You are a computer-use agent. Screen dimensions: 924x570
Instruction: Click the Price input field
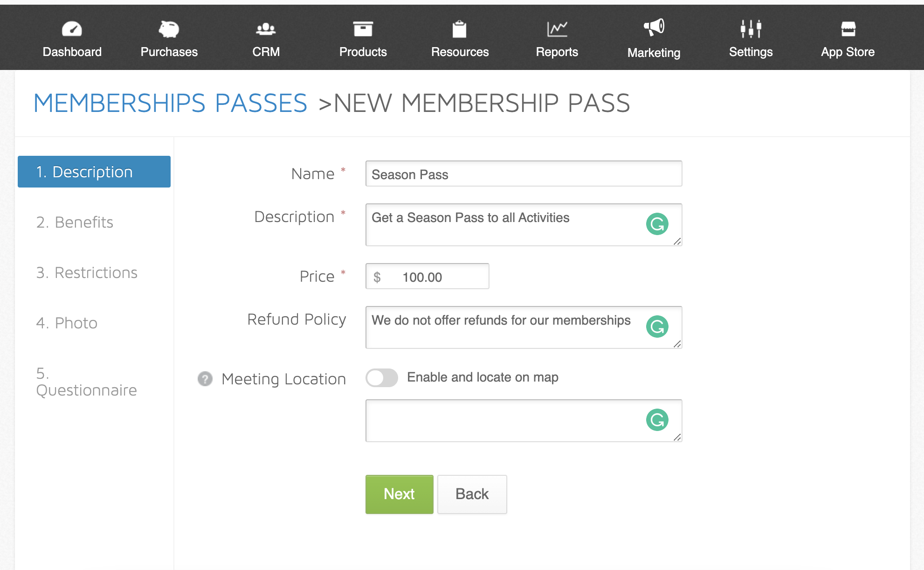(x=428, y=276)
